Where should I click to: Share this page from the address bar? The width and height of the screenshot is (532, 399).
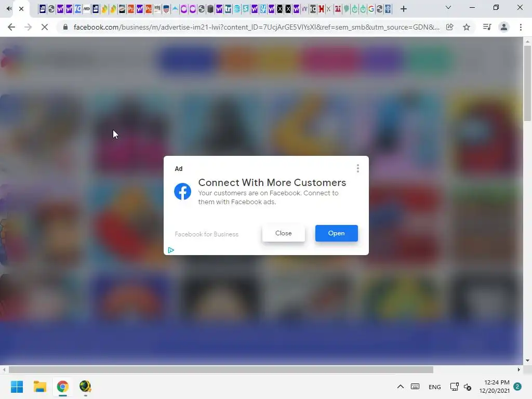coord(450,27)
